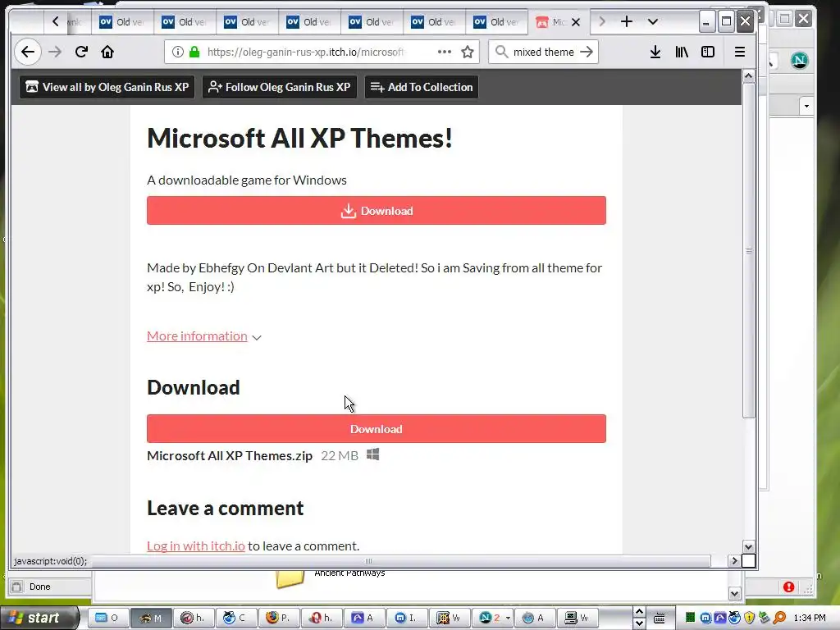The image size is (840, 630).
Task: Open the Log in with itch.io link
Action: pos(196,546)
